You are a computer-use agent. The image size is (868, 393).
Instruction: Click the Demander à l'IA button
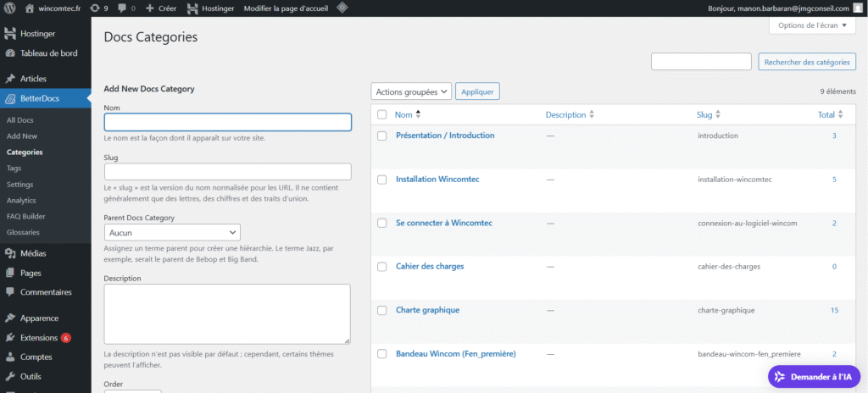coord(813,376)
